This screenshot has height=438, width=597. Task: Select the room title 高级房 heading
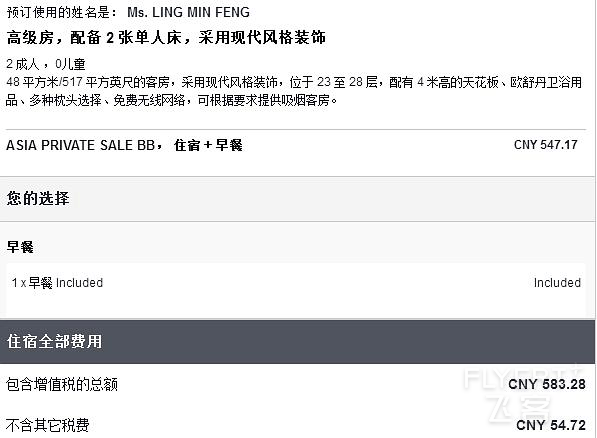tap(166, 37)
